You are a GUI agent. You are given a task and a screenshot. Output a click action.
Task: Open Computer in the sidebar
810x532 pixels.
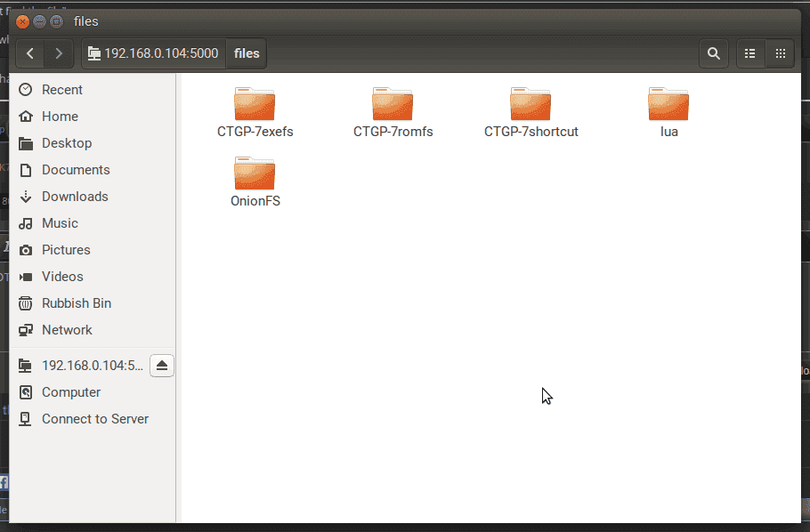[x=93, y=392]
